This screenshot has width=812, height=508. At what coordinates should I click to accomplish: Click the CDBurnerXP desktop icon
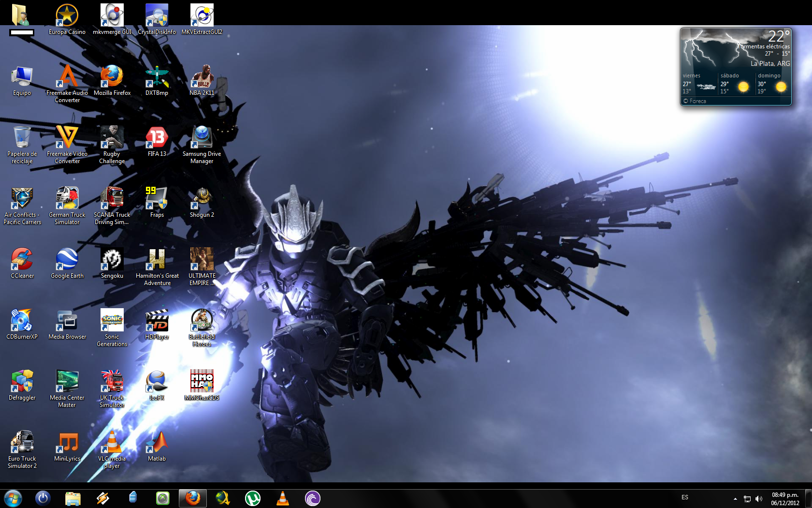[x=22, y=324]
